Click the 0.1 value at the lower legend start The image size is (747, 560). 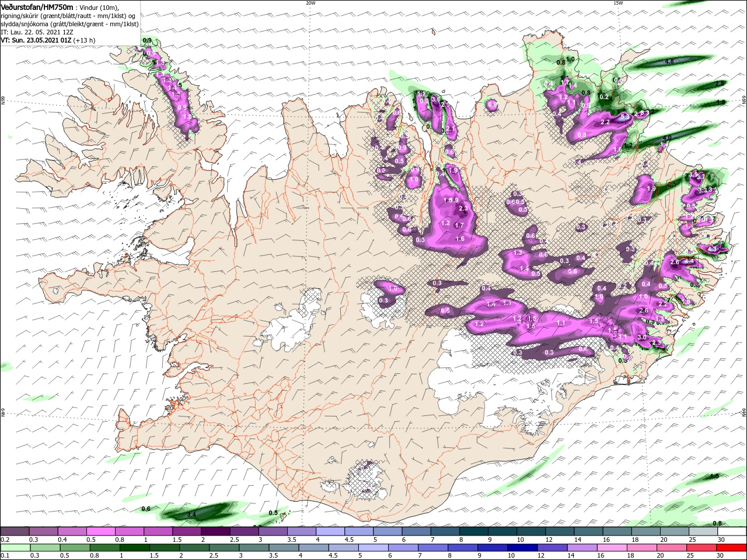point(5,556)
